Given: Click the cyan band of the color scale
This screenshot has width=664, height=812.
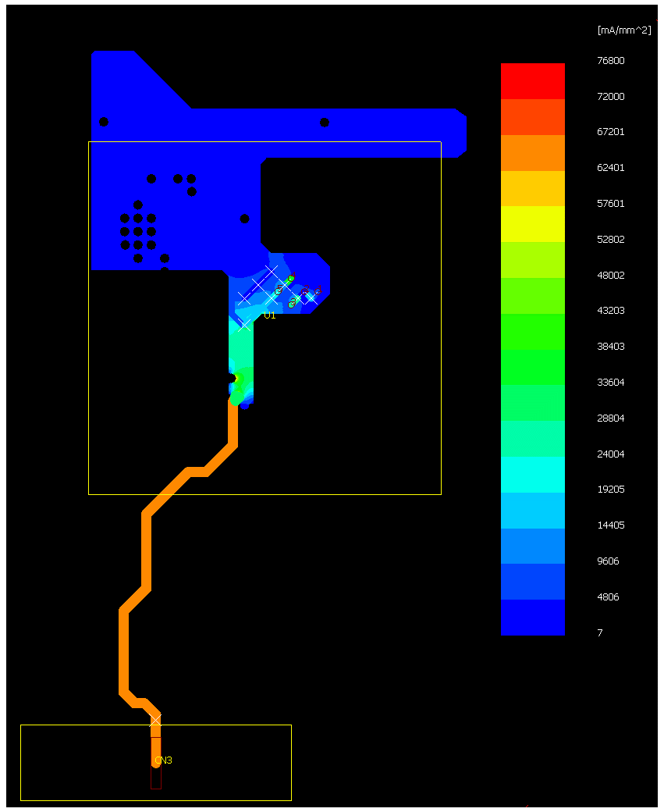Looking at the screenshot, I should (532, 475).
